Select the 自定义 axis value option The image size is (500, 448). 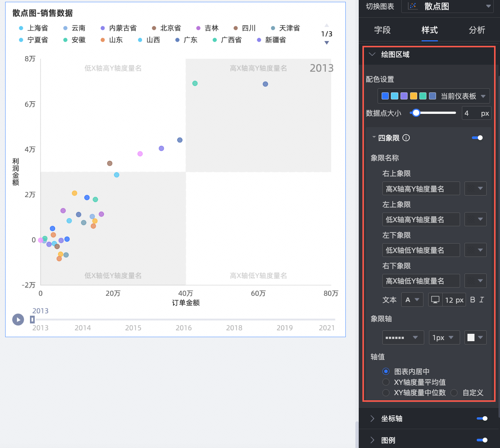[454, 393]
